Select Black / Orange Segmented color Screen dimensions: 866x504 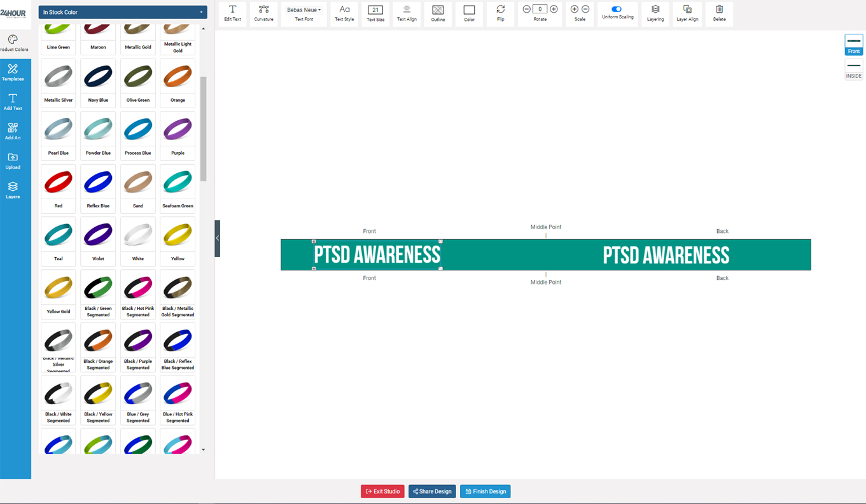(98, 347)
